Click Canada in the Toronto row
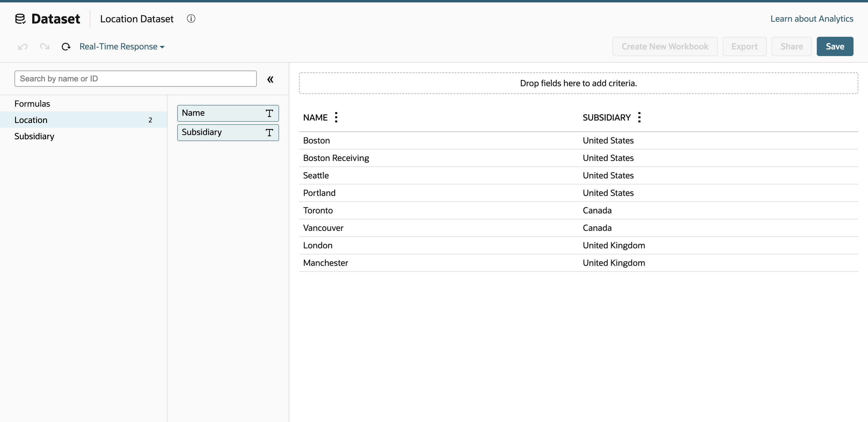 tap(597, 210)
